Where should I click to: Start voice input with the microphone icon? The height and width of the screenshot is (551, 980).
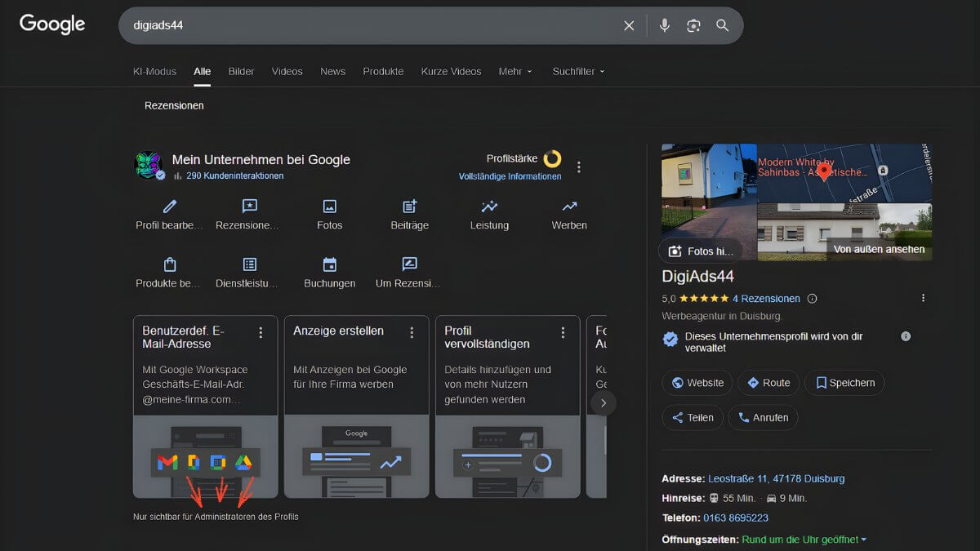coord(664,25)
